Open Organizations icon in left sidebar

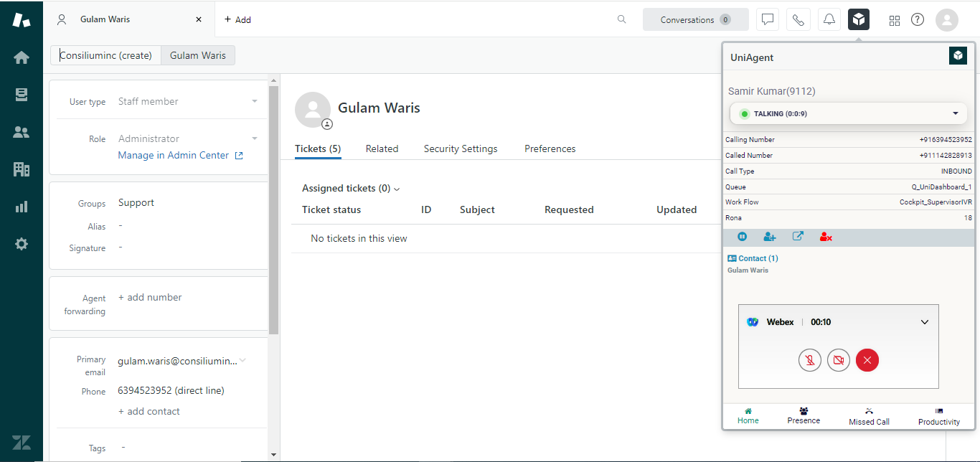[x=22, y=169]
